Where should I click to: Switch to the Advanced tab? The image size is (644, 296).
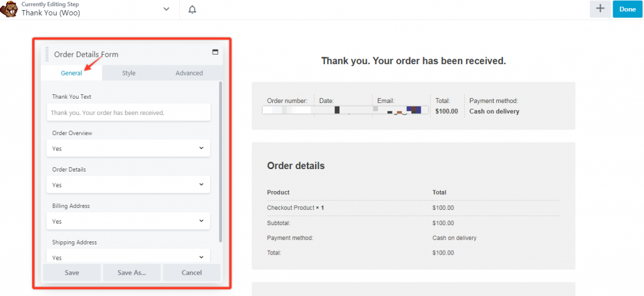tap(189, 73)
